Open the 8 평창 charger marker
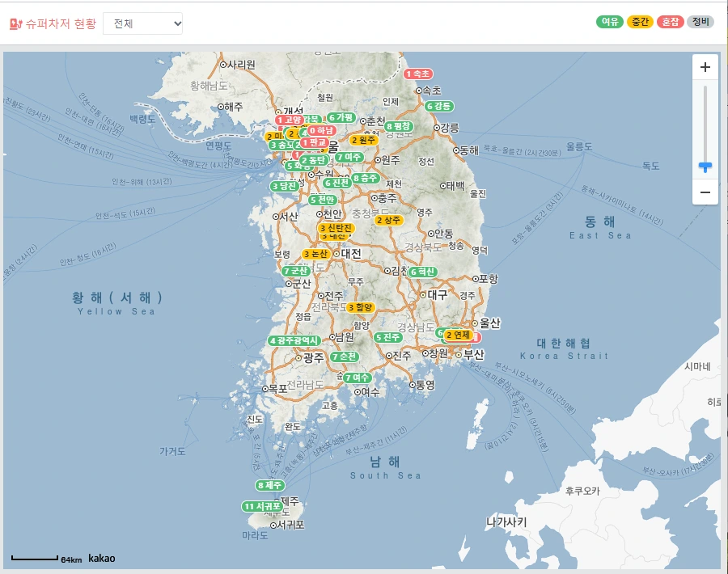The image size is (728, 574). coord(399,126)
